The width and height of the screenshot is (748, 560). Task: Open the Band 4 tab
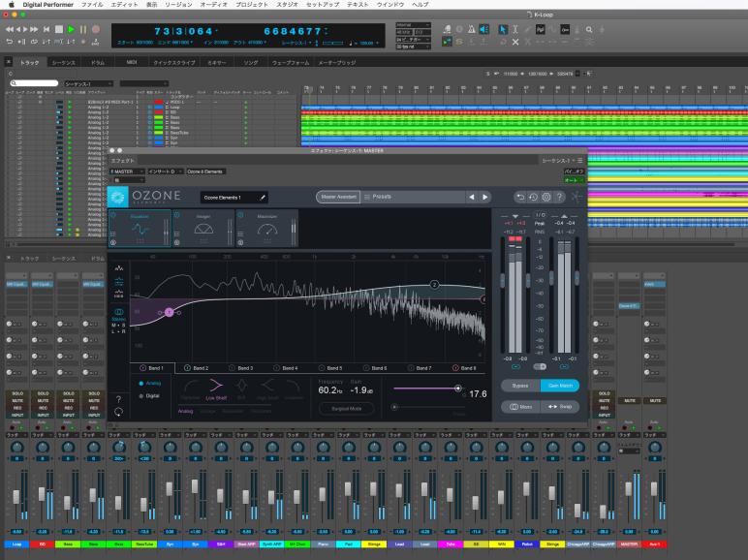[286, 368]
